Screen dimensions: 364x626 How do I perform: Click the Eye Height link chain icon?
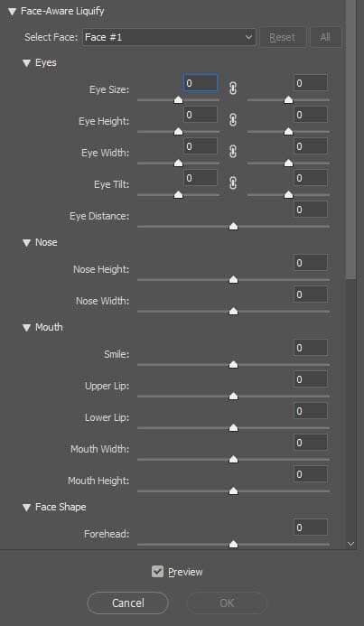(x=233, y=120)
